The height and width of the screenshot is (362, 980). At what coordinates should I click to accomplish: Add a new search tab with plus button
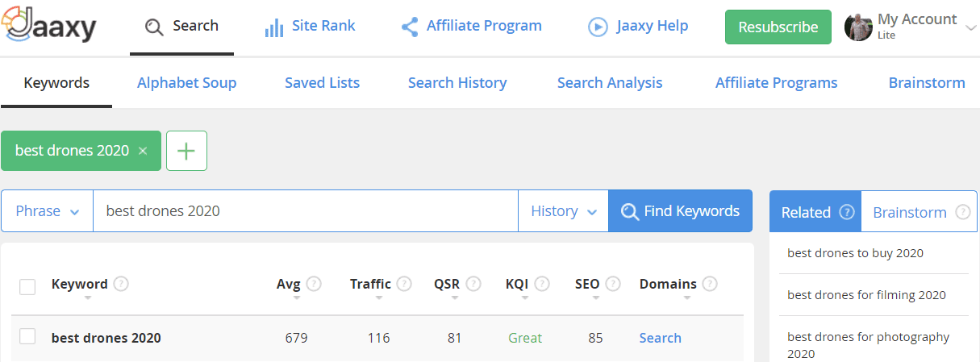tap(186, 151)
